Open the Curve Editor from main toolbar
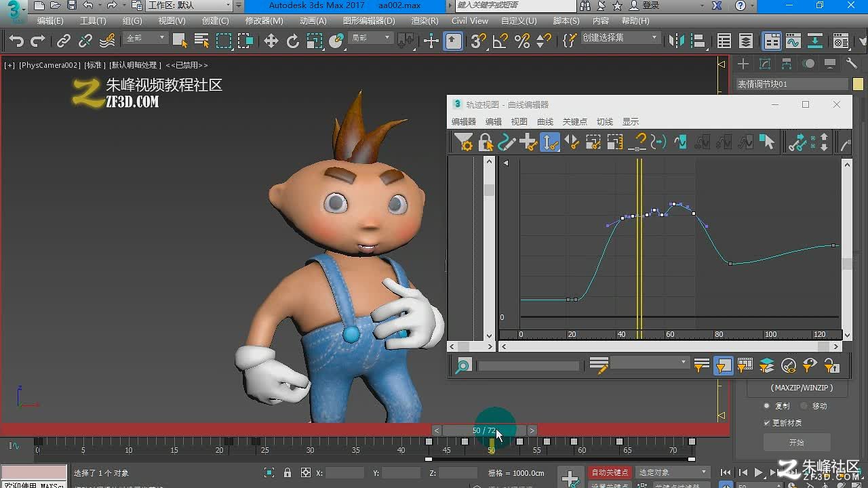Image resolution: width=868 pixels, height=488 pixels. [793, 41]
